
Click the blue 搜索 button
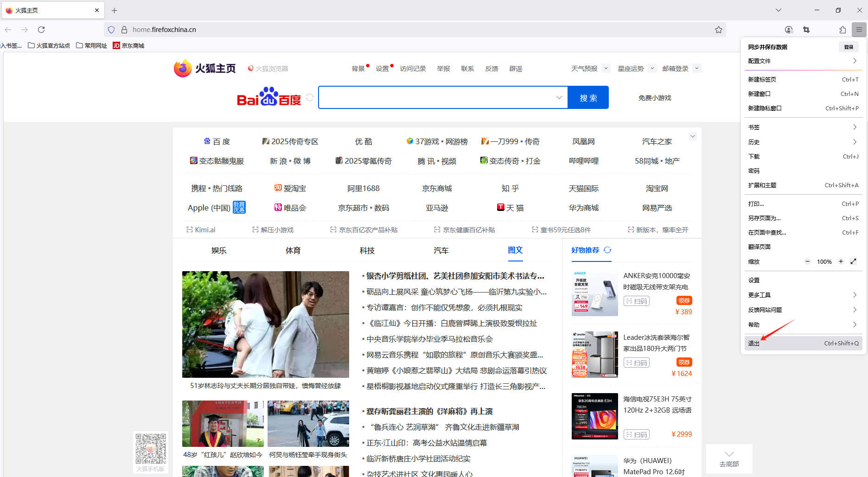pos(588,97)
